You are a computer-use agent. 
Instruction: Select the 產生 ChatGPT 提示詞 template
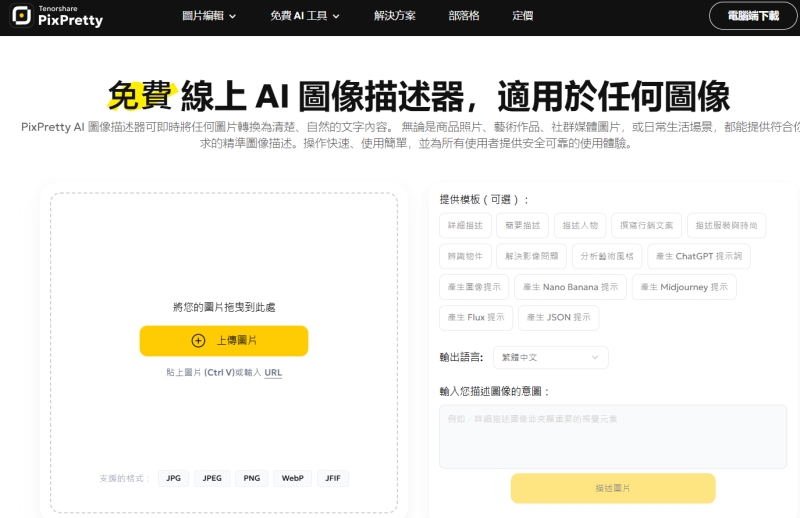(699, 257)
